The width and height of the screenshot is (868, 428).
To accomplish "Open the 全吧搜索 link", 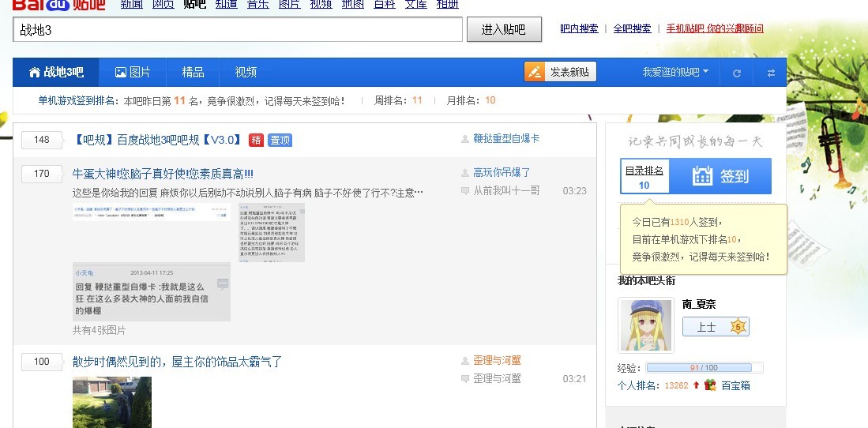I will point(632,28).
